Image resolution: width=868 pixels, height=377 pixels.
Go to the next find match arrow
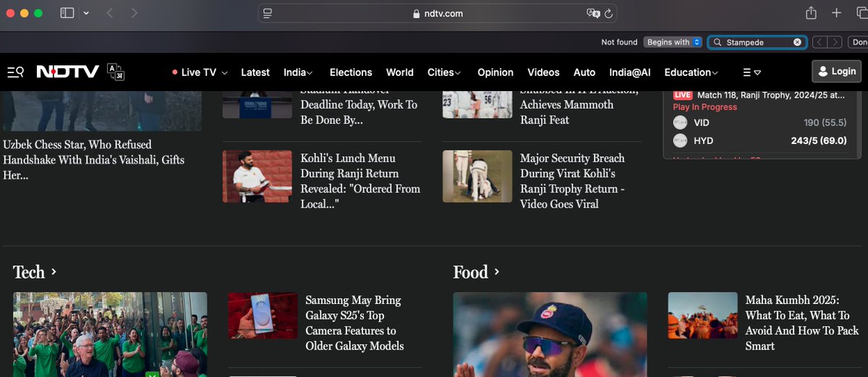coord(835,42)
